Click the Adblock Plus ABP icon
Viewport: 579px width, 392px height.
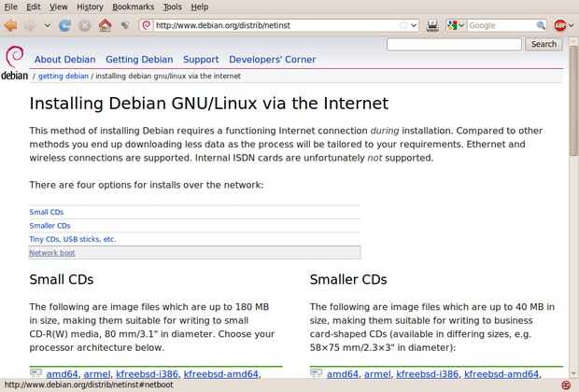pyautogui.click(x=560, y=25)
